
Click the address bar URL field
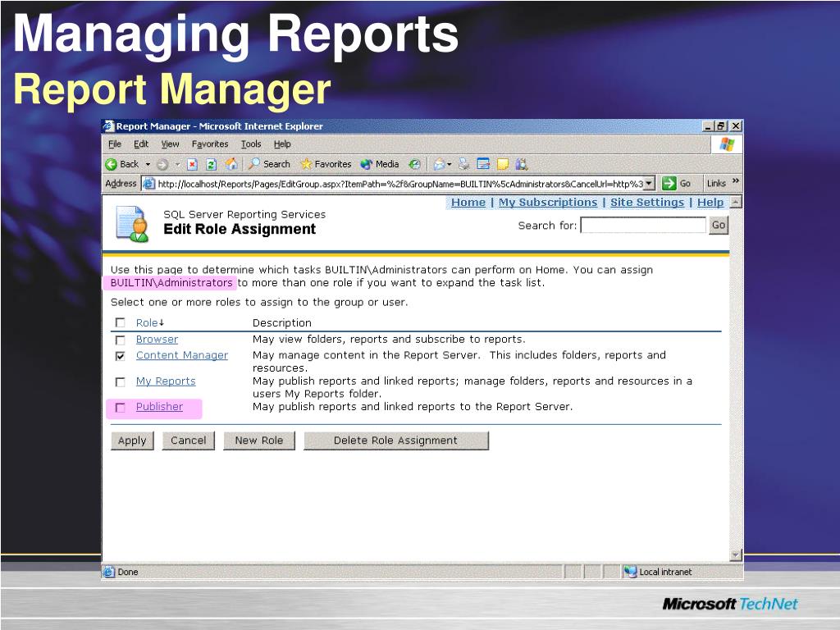pos(399,184)
